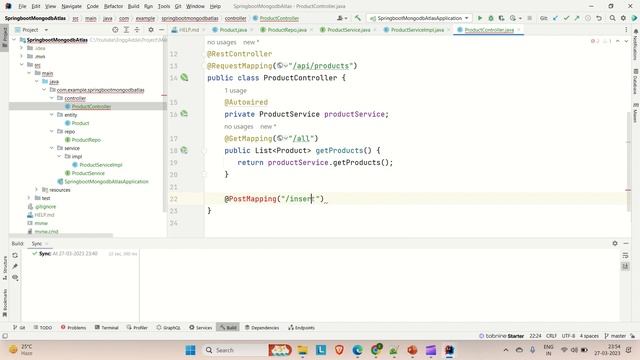Collapse the impl package folder
640x360 pixels.
[x=59, y=156]
